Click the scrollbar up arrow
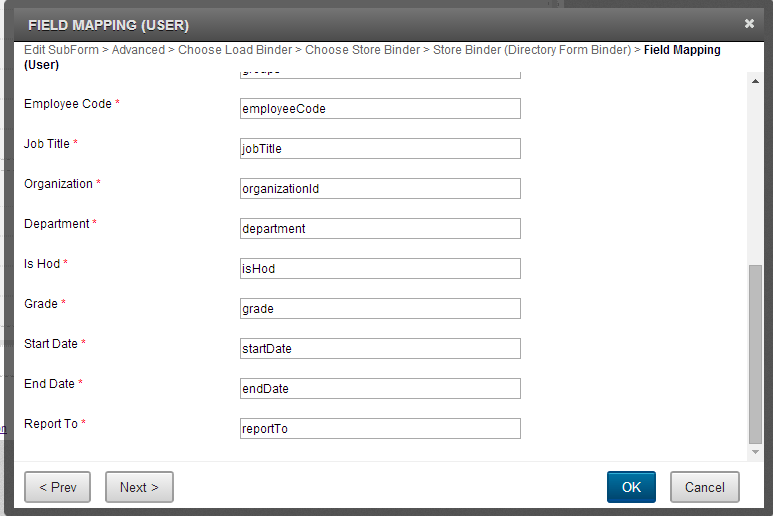 click(755, 79)
